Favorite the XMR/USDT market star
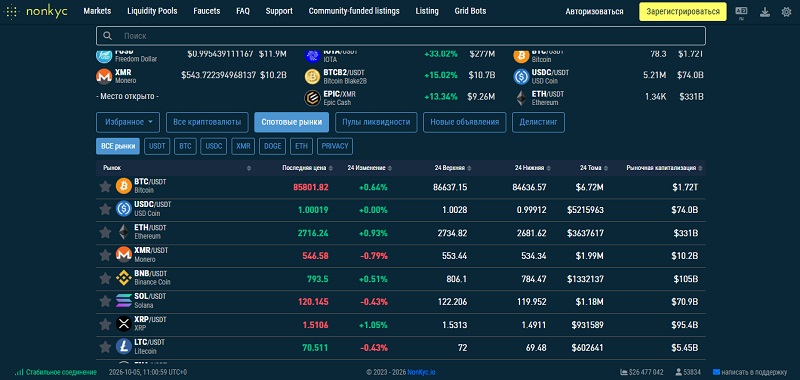 pyautogui.click(x=105, y=256)
